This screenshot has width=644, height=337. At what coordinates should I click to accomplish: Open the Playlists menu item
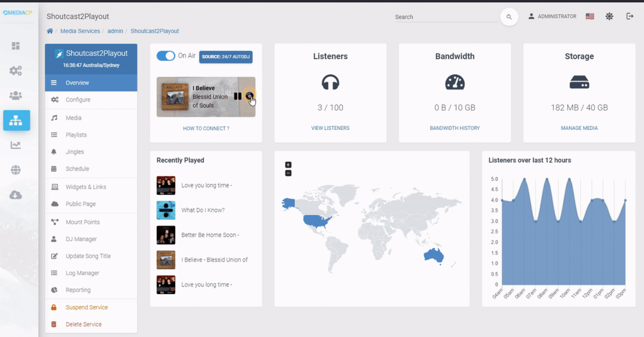pyautogui.click(x=76, y=135)
